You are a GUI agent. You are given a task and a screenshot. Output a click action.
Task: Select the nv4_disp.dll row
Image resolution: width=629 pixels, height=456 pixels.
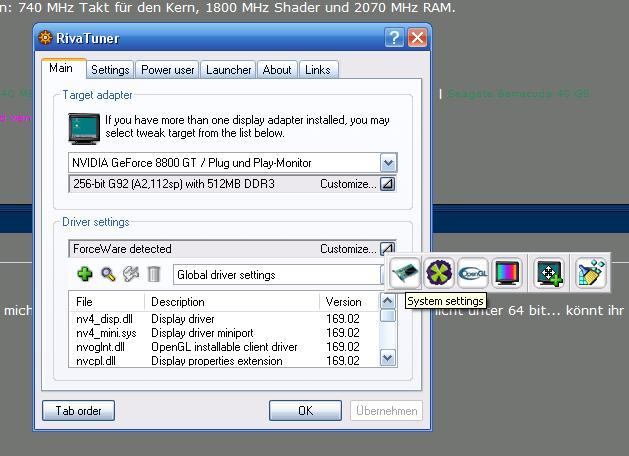click(x=225, y=319)
